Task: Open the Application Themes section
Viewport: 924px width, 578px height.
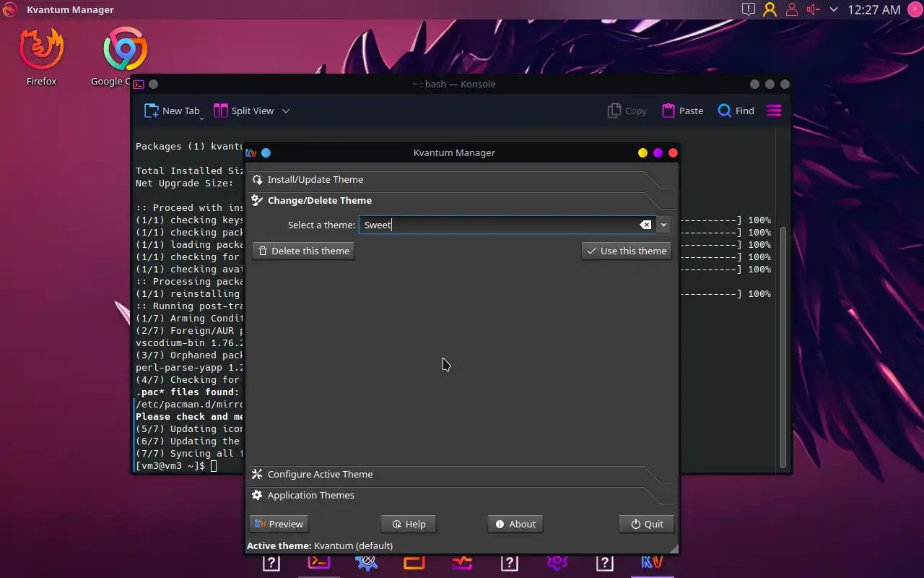Action: [x=462, y=495]
